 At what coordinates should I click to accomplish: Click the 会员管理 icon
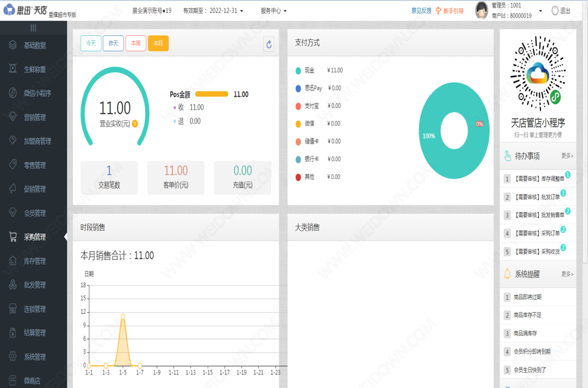coord(13,213)
